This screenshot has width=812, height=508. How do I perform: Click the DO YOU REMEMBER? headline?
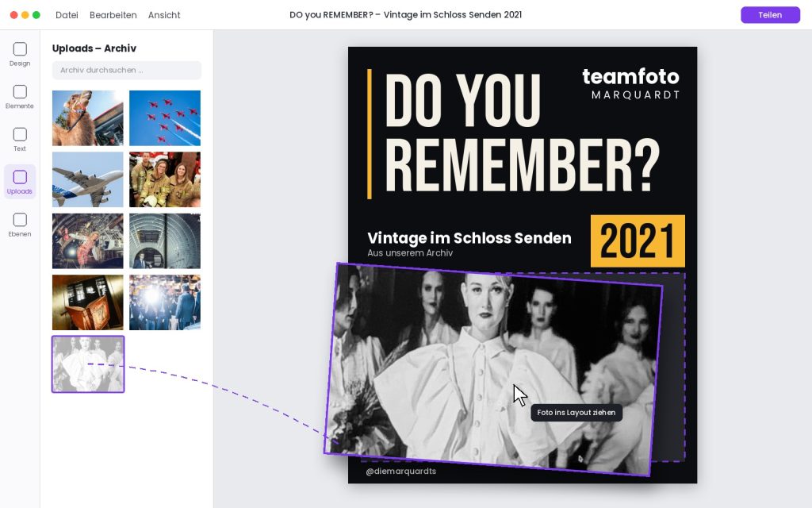pos(522,133)
